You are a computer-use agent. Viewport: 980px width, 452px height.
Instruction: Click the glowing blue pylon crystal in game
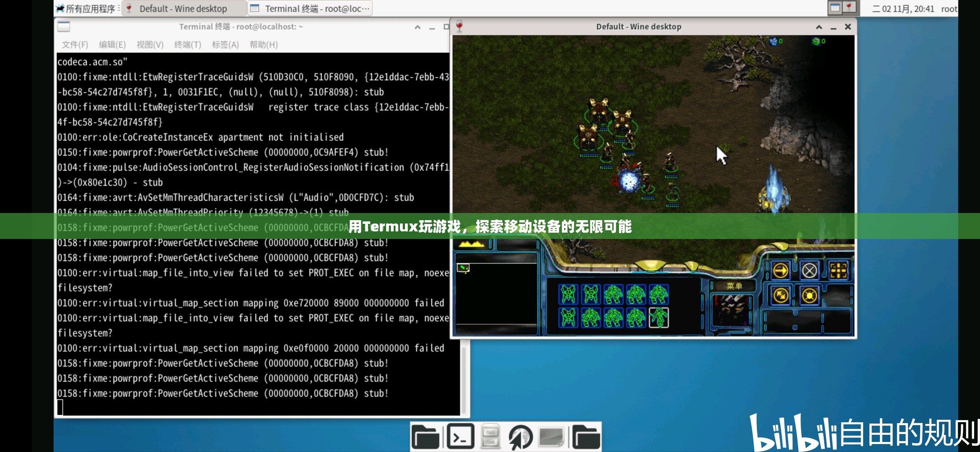pos(774,190)
